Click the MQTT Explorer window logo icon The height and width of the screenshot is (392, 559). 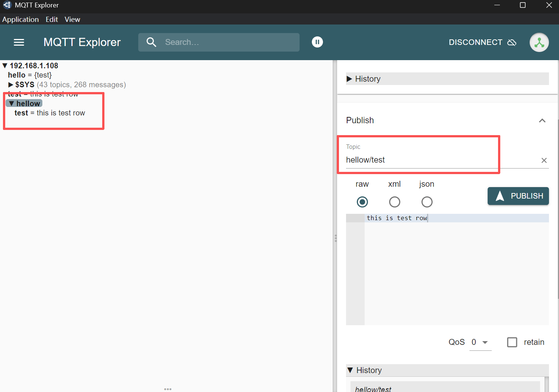coord(7,5)
